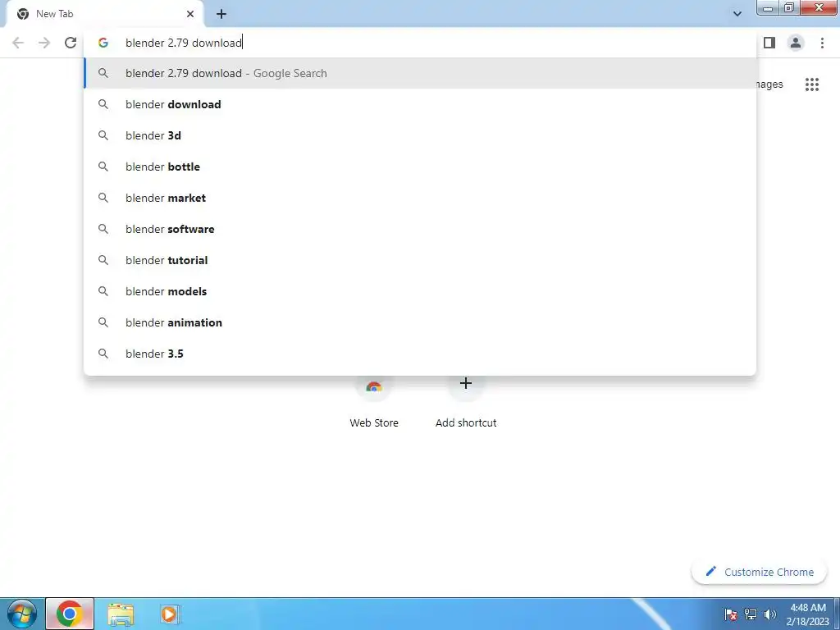Open the tab search chevron

737,14
